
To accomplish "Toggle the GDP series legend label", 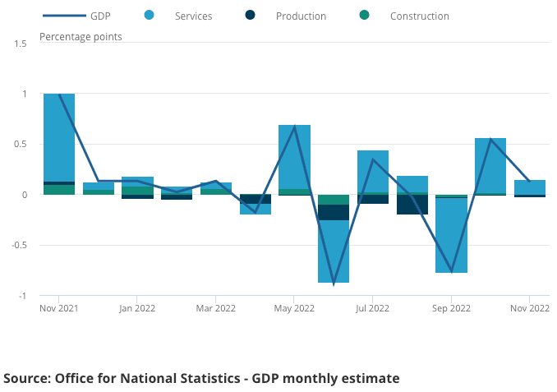I will tap(101, 16).
